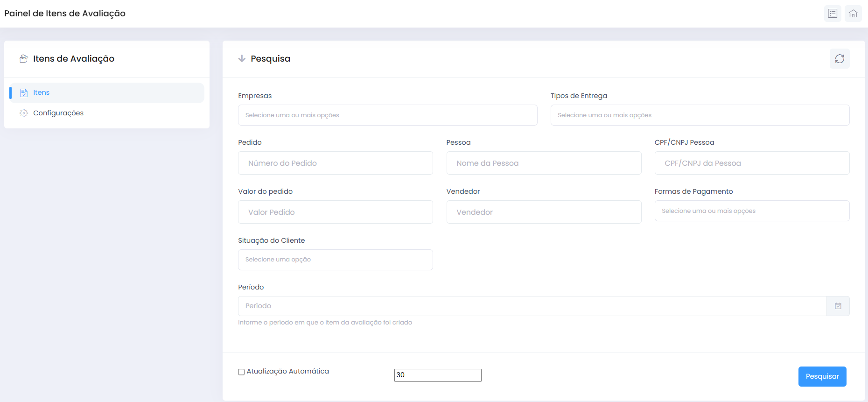Focus the Número do Pedido field
Screen dimensions: 868x402
335,163
